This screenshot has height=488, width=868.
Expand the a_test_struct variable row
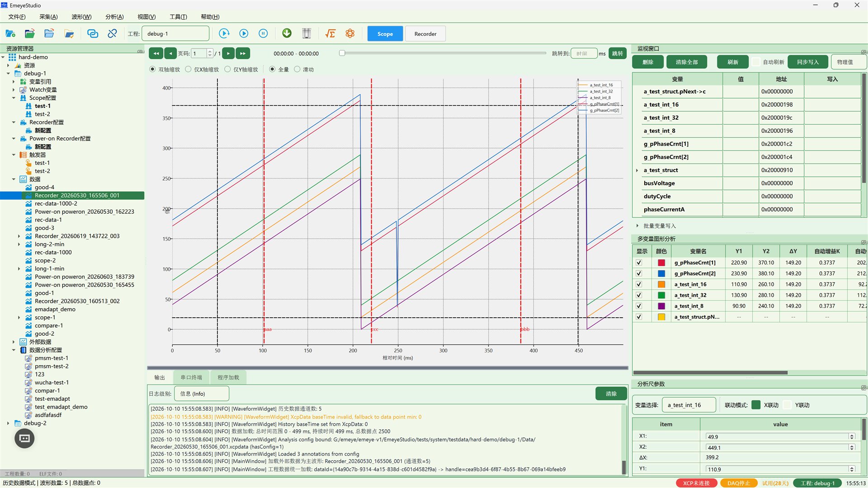pos(637,170)
